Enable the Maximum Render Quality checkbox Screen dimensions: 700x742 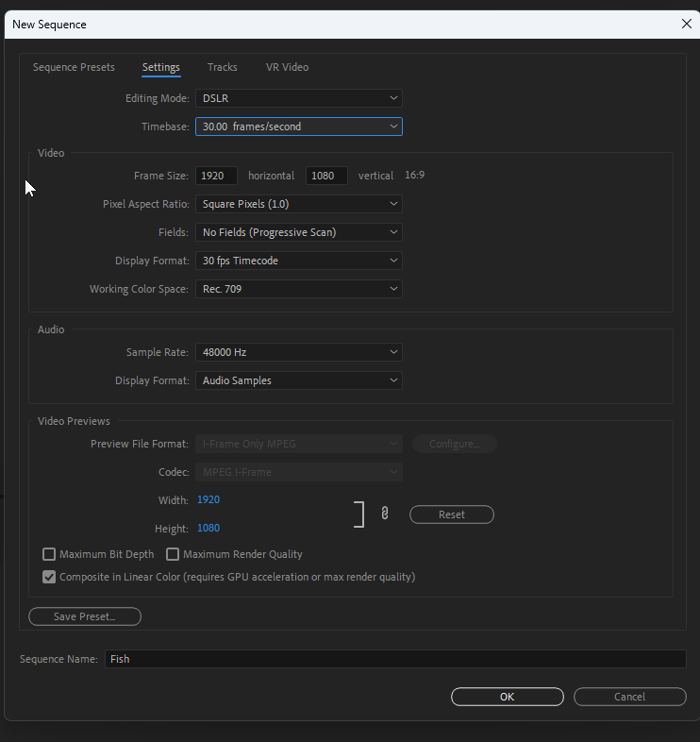[173, 554]
